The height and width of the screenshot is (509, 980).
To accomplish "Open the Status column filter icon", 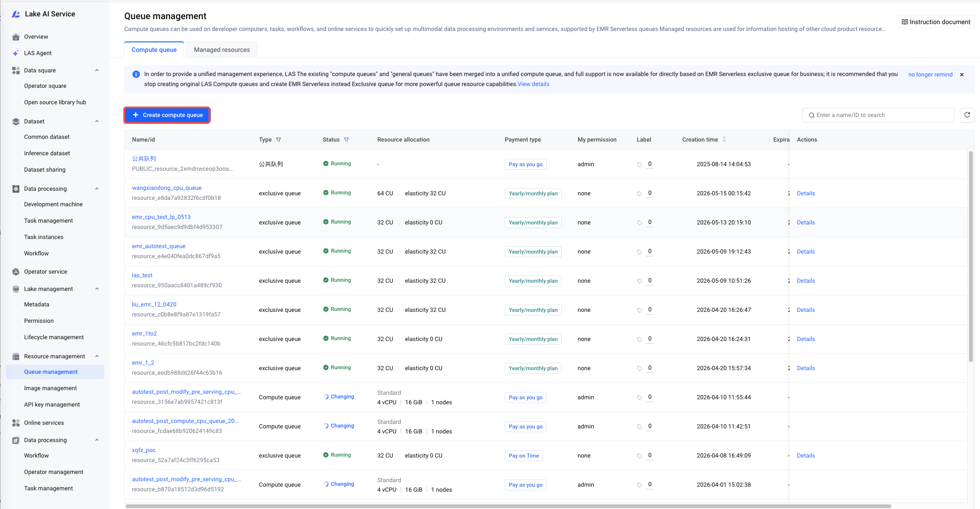I will coord(346,140).
